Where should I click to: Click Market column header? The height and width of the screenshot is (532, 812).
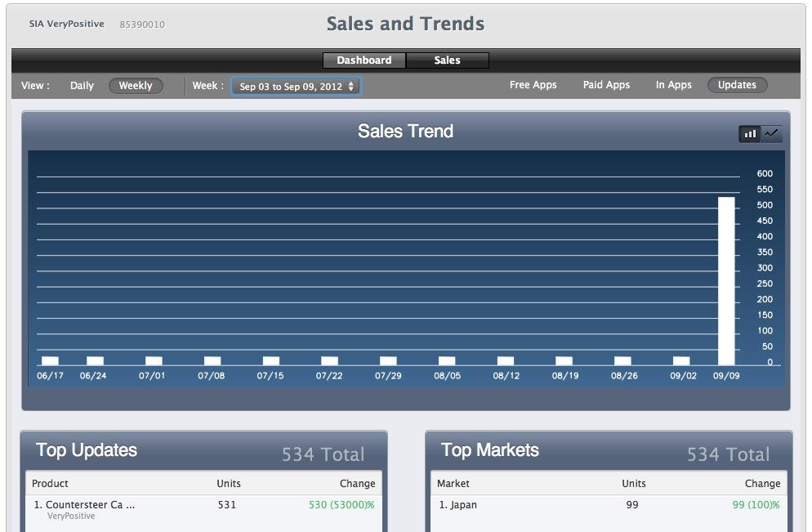(x=453, y=483)
